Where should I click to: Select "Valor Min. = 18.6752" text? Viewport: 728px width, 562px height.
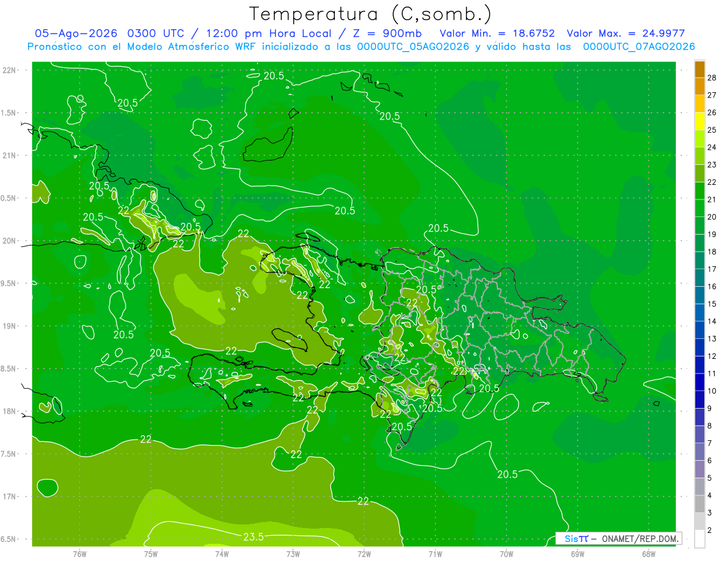(x=497, y=33)
